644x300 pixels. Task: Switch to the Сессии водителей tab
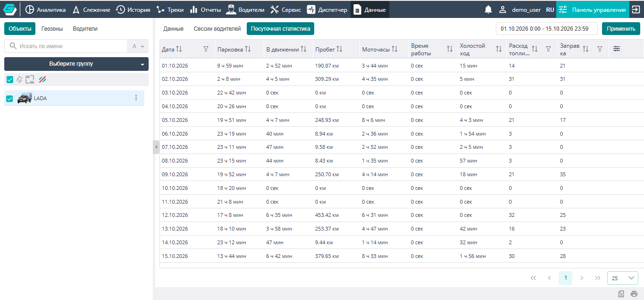pyautogui.click(x=217, y=29)
